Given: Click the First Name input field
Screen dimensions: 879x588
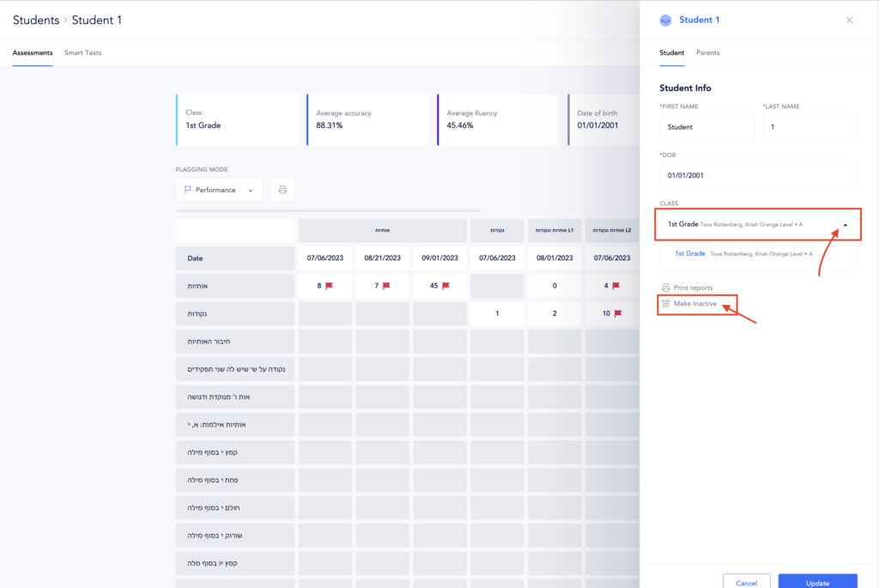Looking at the screenshot, I should [706, 127].
